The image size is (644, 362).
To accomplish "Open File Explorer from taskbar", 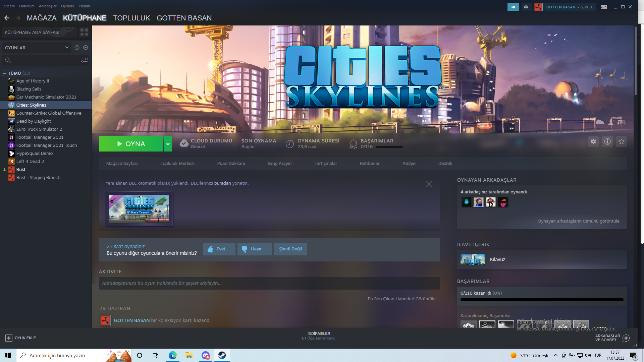I will coord(189,355).
